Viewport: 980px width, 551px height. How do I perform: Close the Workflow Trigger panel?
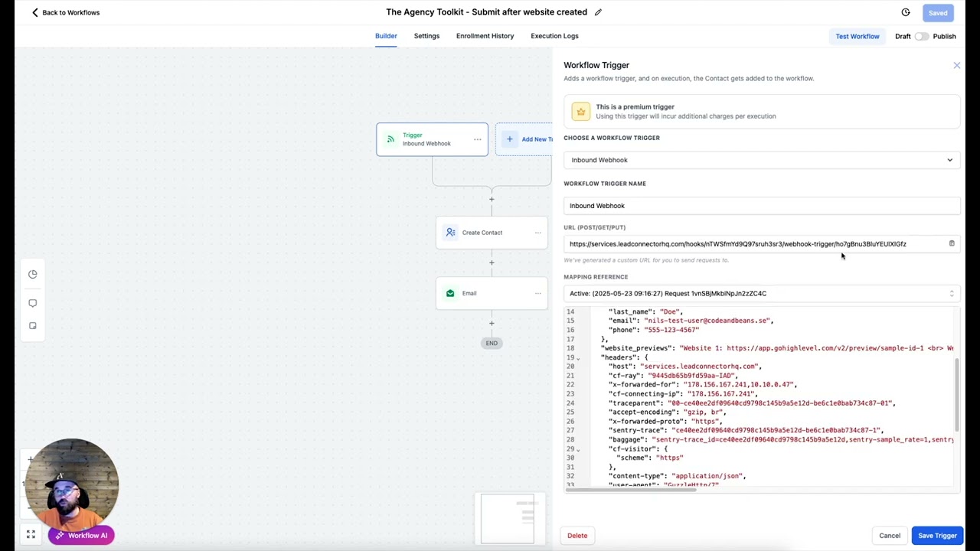(x=956, y=66)
